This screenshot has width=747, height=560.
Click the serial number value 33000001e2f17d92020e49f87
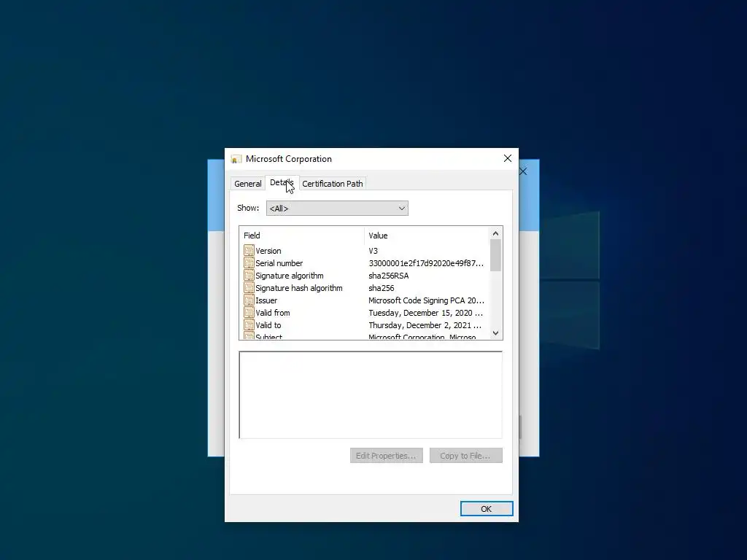click(426, 263)
